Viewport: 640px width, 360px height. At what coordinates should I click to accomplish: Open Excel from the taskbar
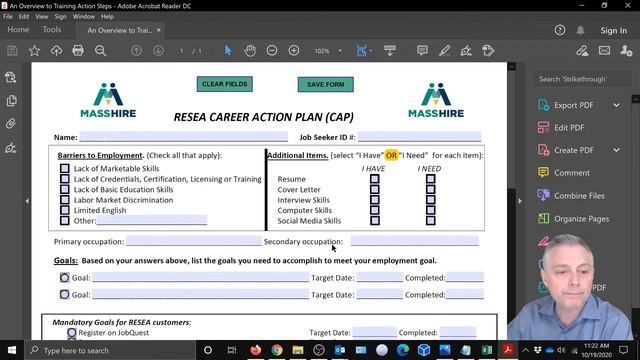[487, 350]
